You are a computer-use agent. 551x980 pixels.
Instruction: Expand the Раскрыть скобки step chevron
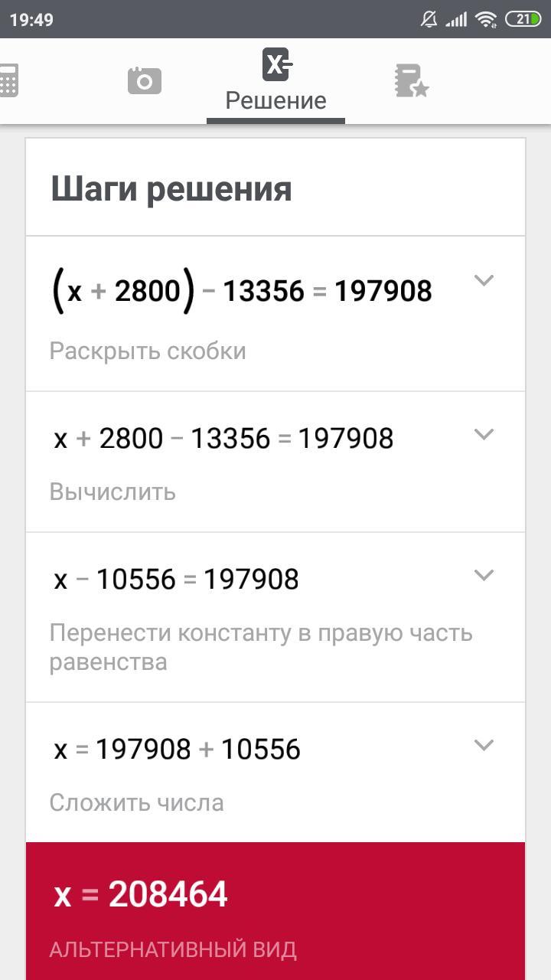(484, 280)
